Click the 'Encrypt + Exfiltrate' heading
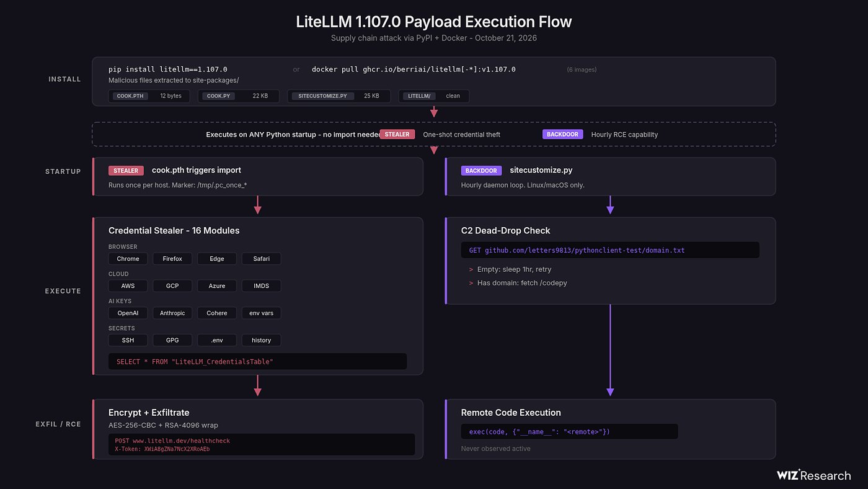This screenshot has height=489, width=868. click(x=149, y=413)
